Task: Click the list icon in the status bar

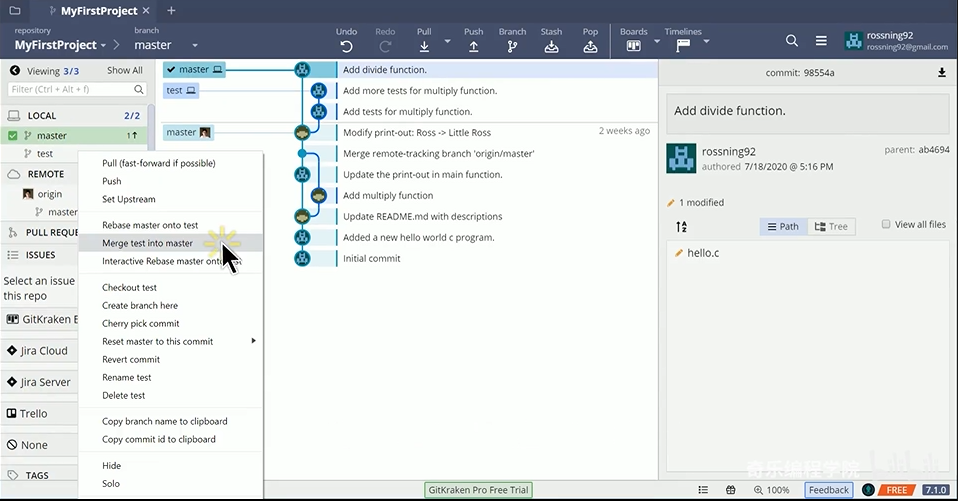Action: point(703,490)
